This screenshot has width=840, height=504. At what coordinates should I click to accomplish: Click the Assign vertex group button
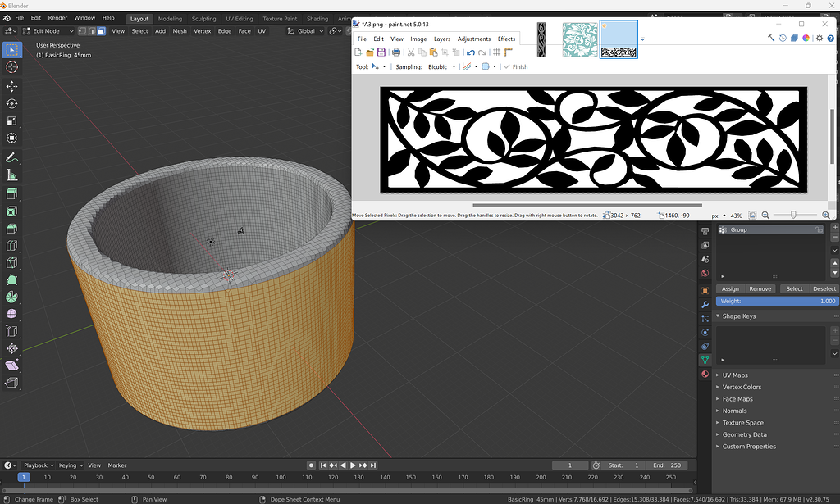(730, 289)
